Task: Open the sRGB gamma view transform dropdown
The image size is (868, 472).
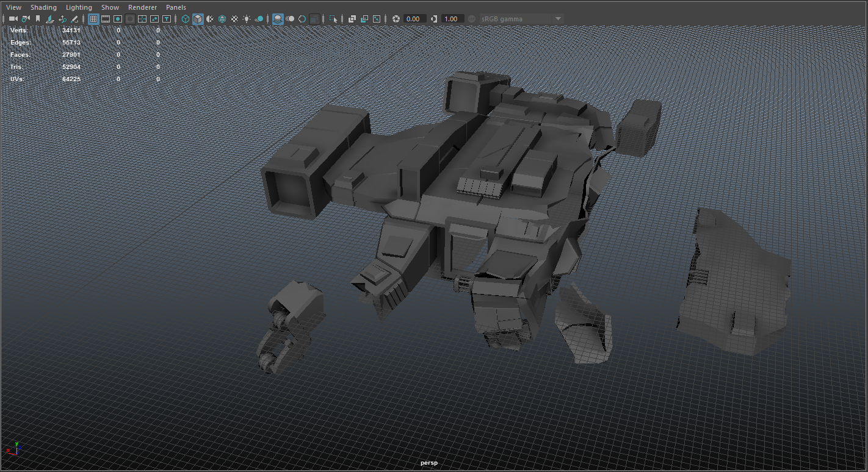Action: coord(521,19)
